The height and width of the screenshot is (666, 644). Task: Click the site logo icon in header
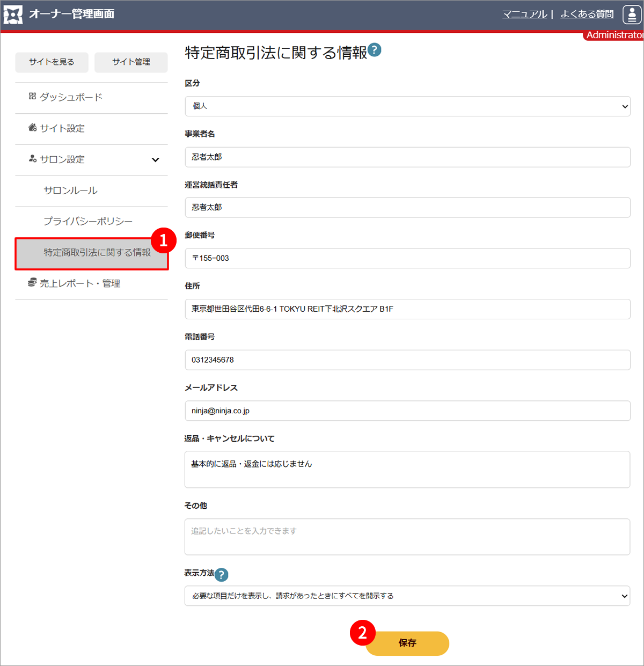pyautogui.click(x=13, y=14)
